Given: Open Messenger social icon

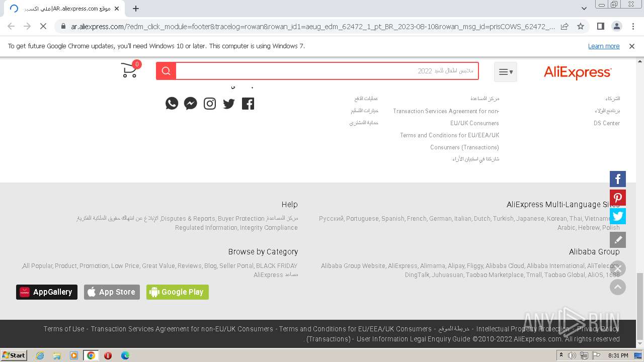Looking at the screenshot, I should point(191,104).
